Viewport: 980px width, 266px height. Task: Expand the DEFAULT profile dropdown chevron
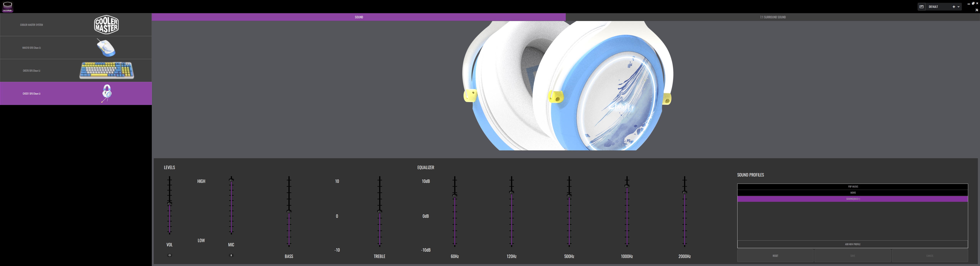[x=958, y=7]
